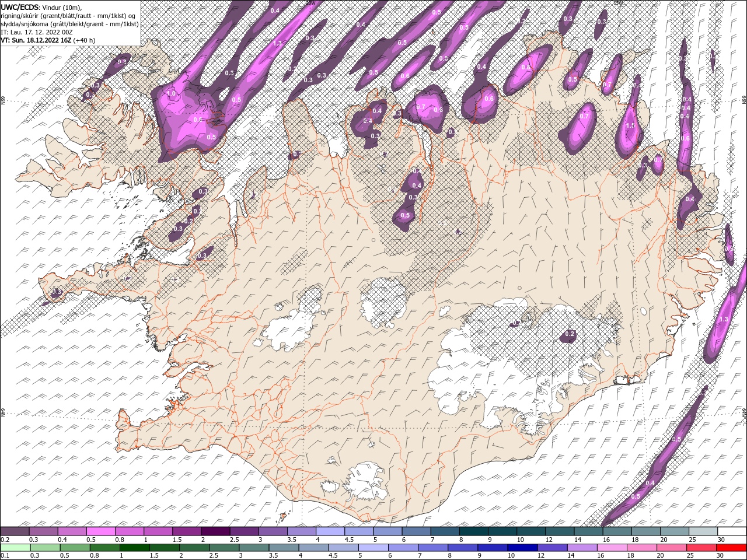Viewport: 747px width, 560px height.
Task: Click the 25–30 swatch in the lower legend row
Action: (x=701, y=548)
